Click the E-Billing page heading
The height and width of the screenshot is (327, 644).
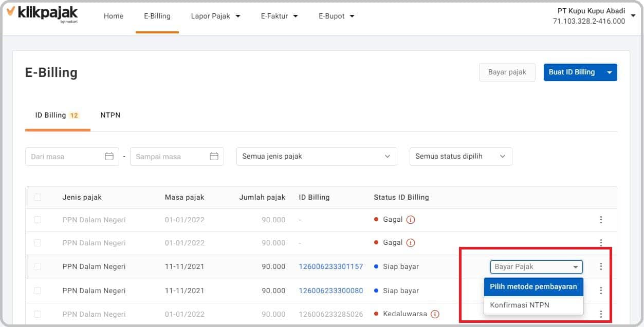(51, 72)
